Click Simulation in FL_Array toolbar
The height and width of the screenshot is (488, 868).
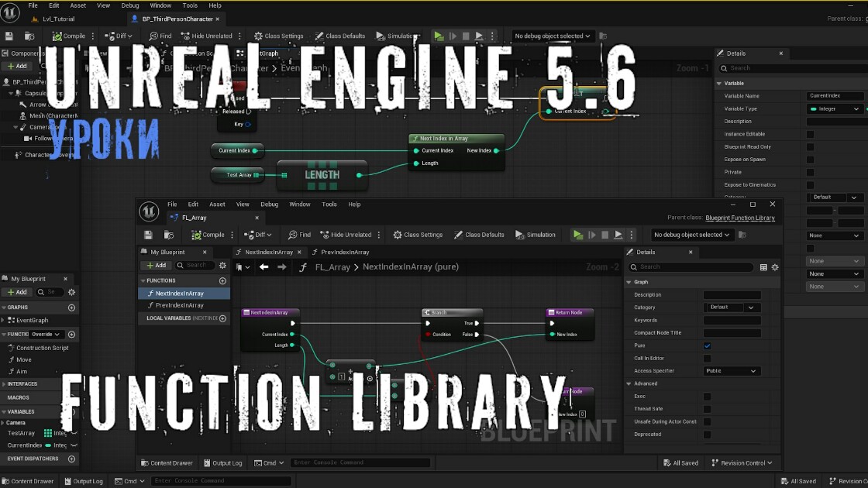536,235
